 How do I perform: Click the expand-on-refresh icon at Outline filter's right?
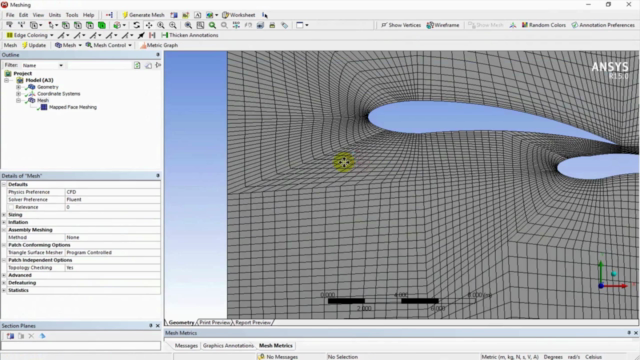[158, 65]
